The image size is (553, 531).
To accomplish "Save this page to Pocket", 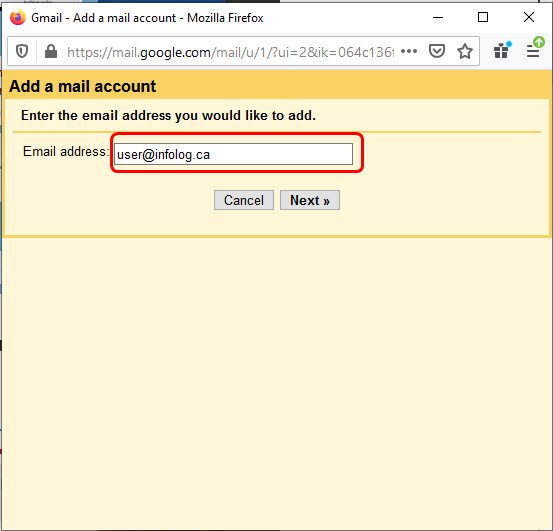I will coord(437,51).
